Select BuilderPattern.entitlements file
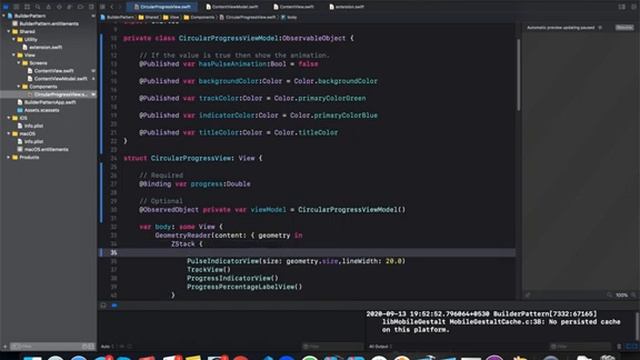The height and width of the screenshot is (360, 640). 49,24
